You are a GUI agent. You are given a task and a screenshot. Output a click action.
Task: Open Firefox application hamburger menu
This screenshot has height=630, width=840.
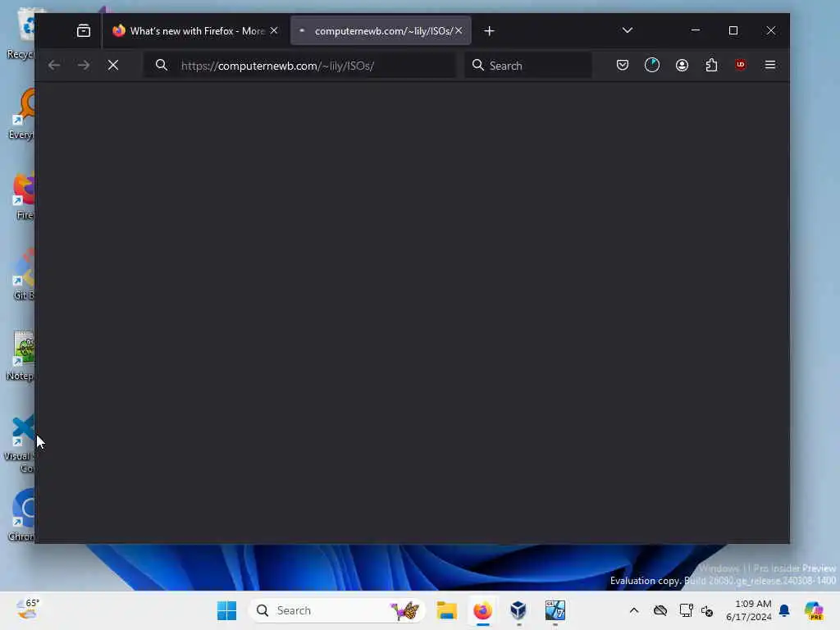pos(770,66)
